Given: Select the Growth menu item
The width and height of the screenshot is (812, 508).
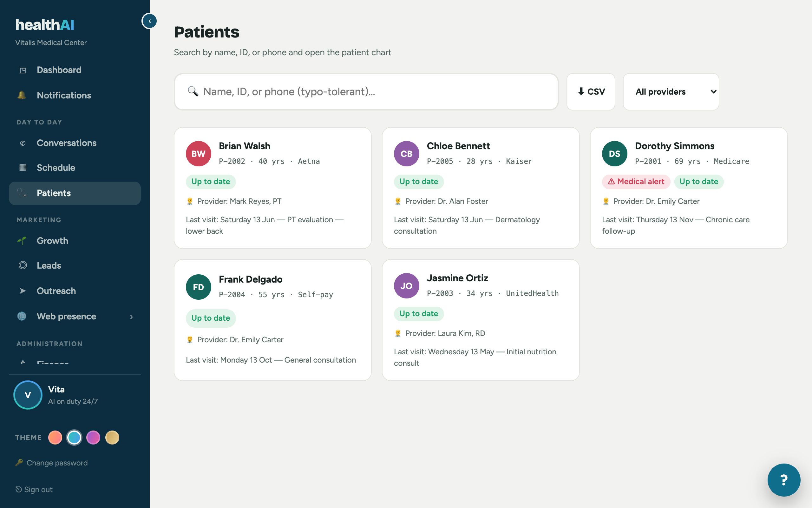Looking at the screenshot, I should tap(52, 241).
